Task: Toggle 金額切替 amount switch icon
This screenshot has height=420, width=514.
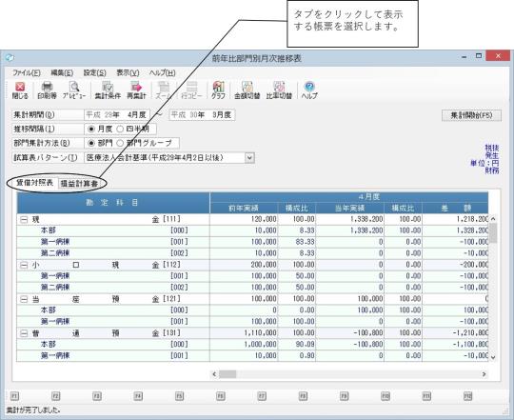Action: pyautogui.click(x=247, y=90)
